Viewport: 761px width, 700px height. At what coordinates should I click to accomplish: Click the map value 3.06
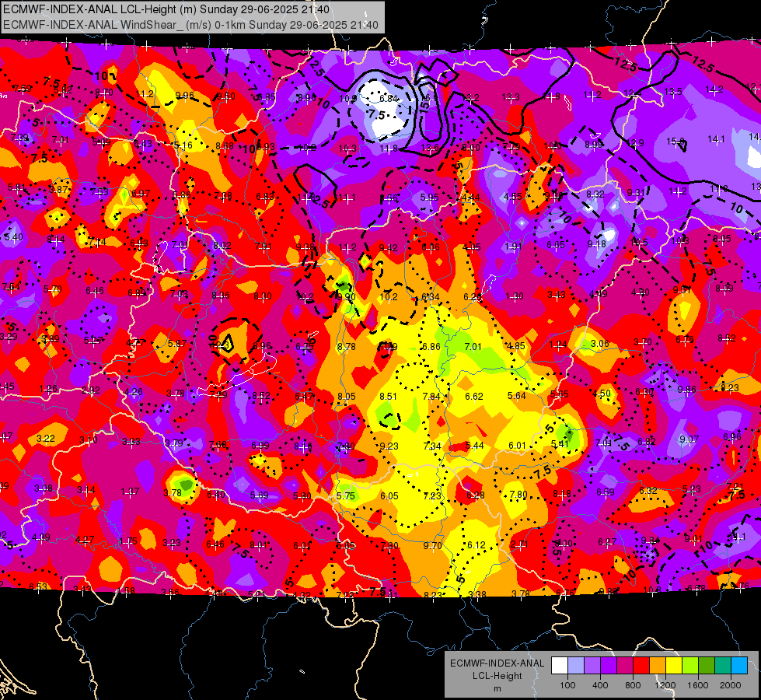coord(600,344)
